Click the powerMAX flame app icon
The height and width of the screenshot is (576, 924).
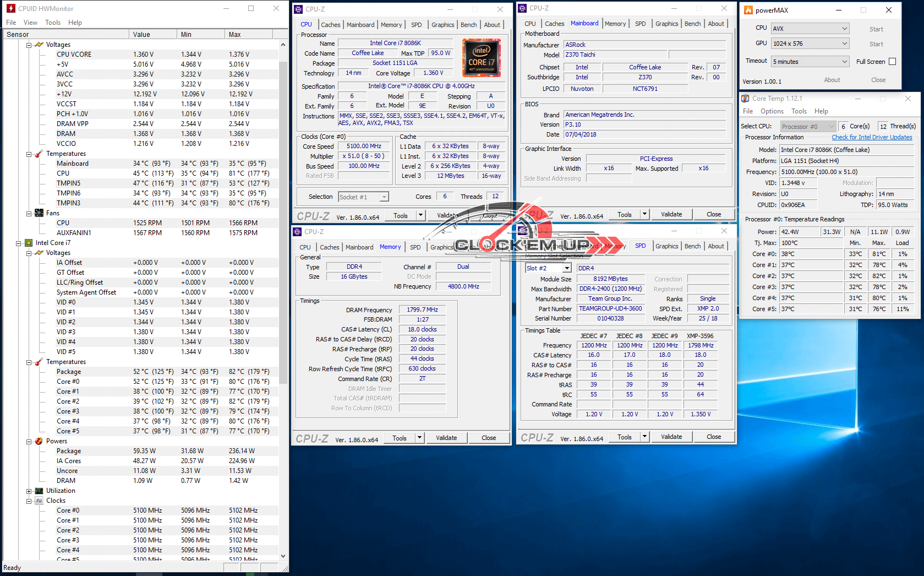click(x=748, y=10)
